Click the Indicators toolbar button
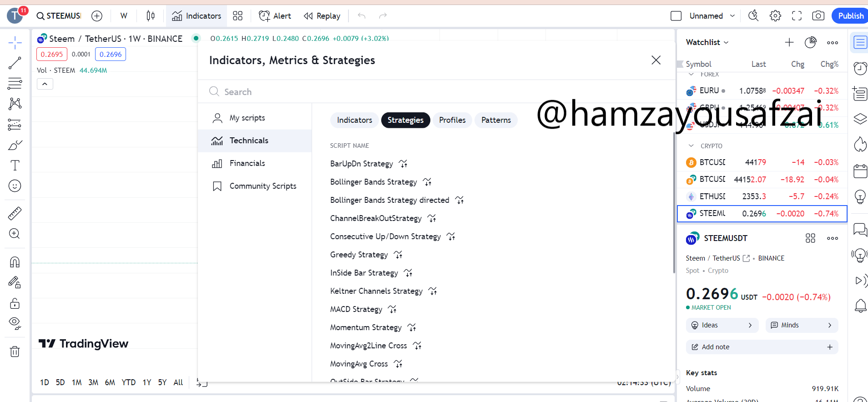This screenshot has height=402, width=868. coord(197,16)
